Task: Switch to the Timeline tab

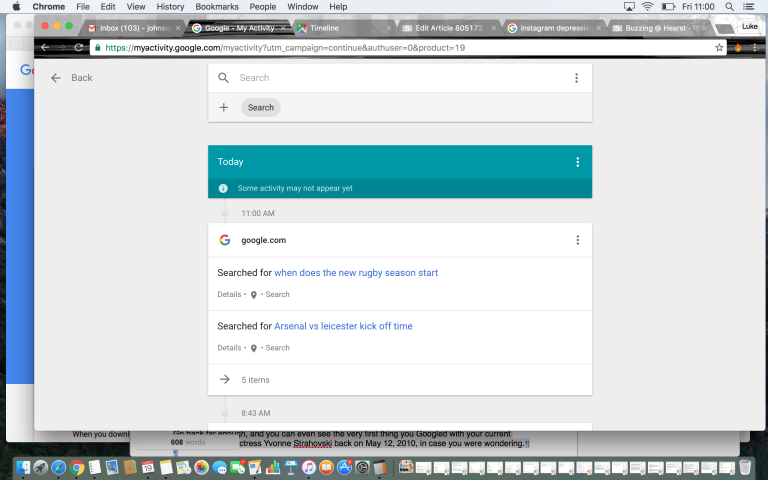Action: tap(343, 28)
